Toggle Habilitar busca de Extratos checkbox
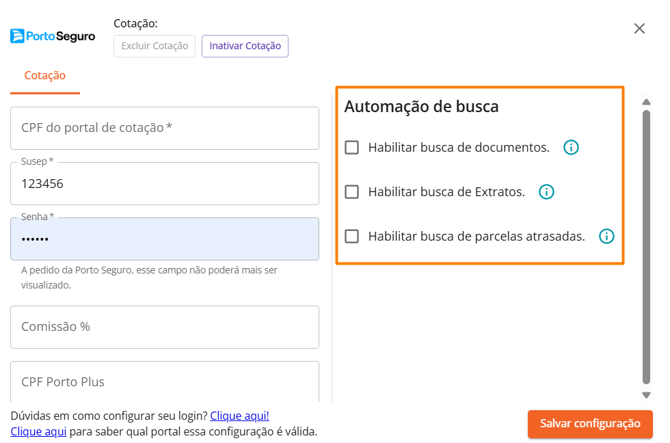The height and width of the screenshot is (443, 670). (x=352, y=192)
